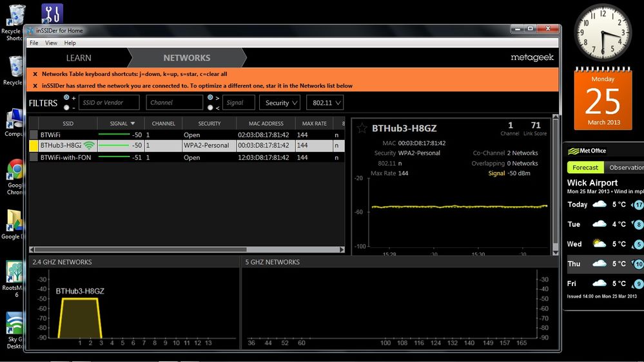Toggle star box for BTWiFi-with-FON row
Screen dimensions: 644x362
[34, 157]
